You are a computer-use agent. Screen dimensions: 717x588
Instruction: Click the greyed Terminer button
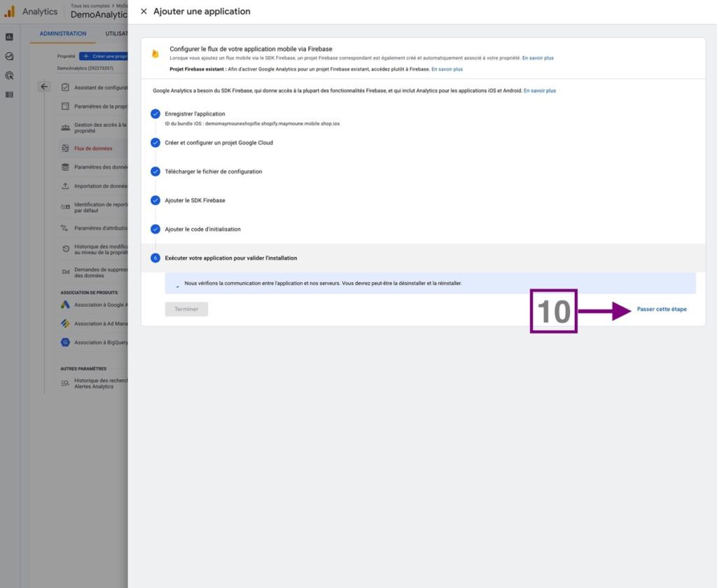(x=186, y=309)
